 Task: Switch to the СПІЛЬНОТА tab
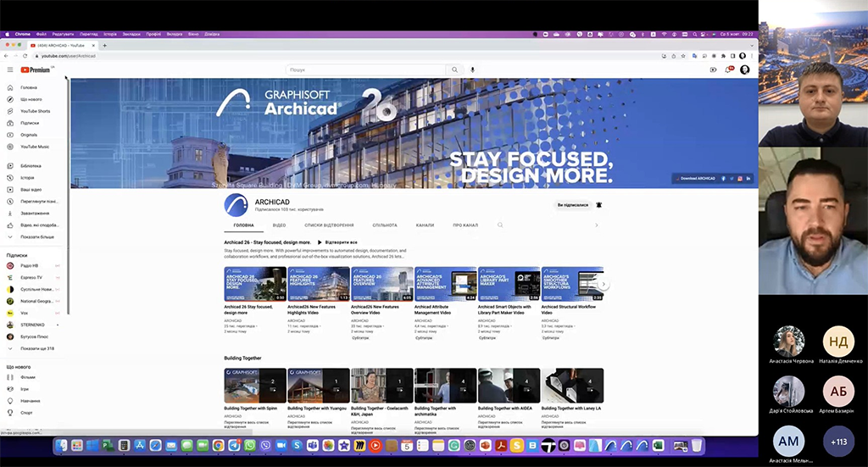[385, 225]
